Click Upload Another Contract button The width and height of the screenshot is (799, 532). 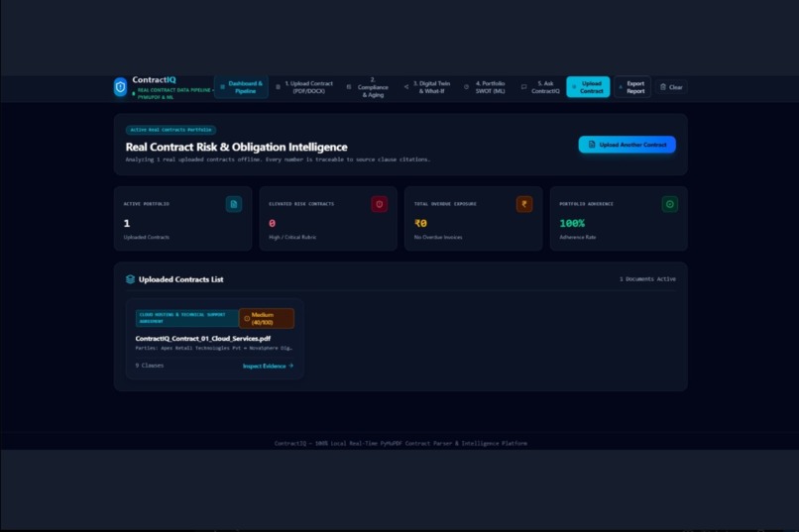coord(628,145)
